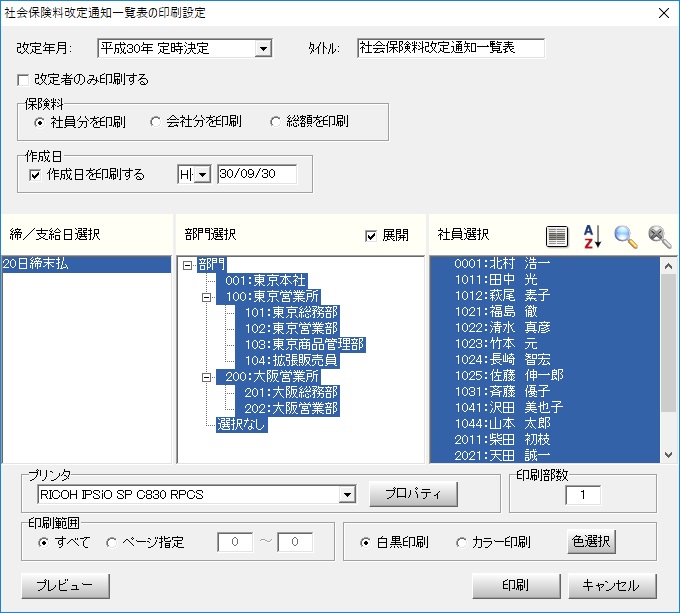Screen dimensions: 680x613
Task: Click the プロパティ button
Action: (x=413, y=494)
